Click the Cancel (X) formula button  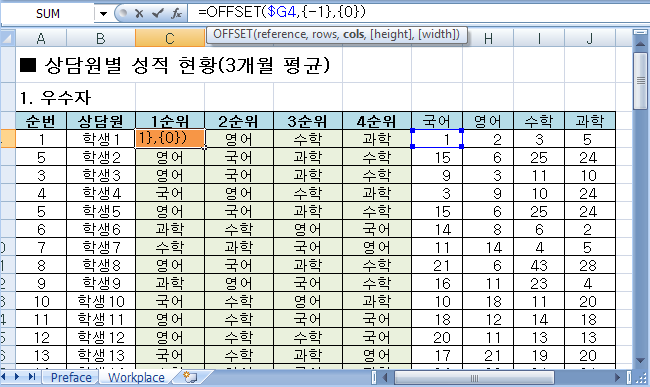point(139,14)
